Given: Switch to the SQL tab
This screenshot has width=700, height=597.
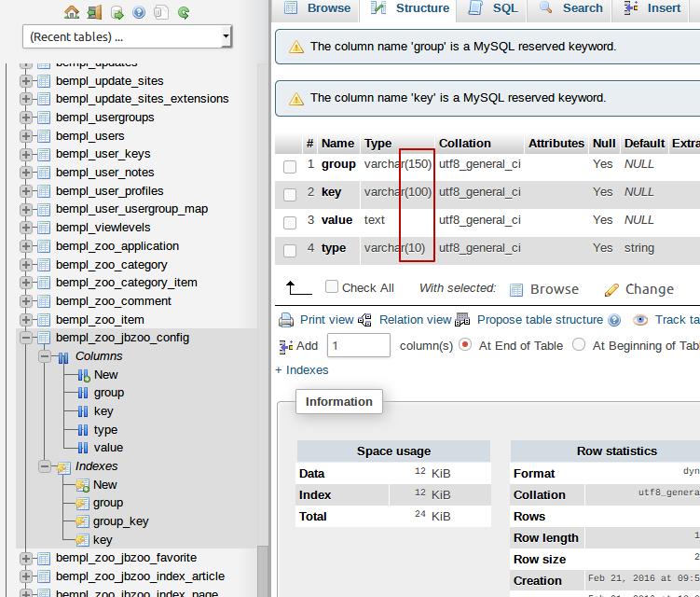Looking at the screenshot, I should coord(493,8).
